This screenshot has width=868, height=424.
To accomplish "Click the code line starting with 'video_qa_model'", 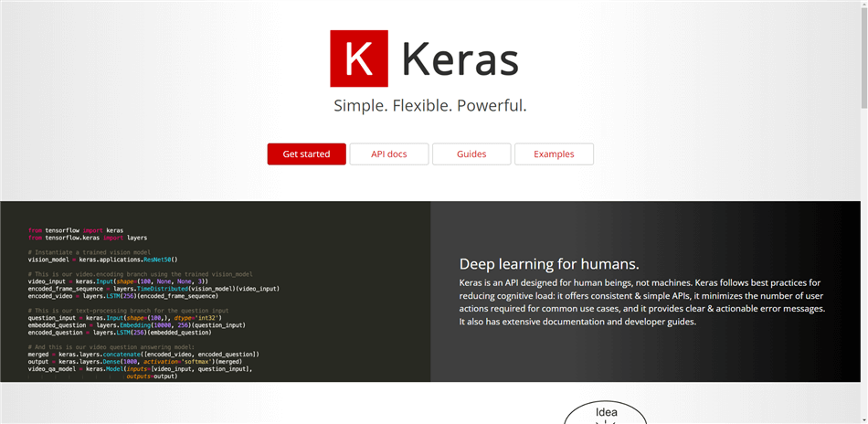I will 140,368.
